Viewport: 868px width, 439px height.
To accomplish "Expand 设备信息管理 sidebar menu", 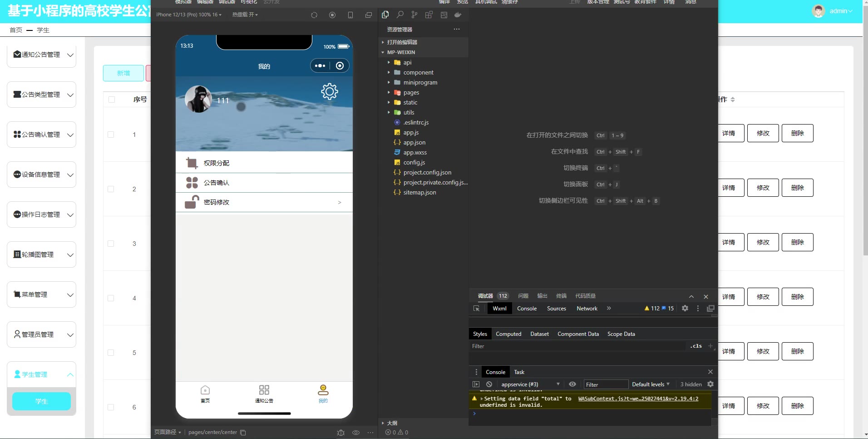I will pyautogui.click(x=41, y=175).
